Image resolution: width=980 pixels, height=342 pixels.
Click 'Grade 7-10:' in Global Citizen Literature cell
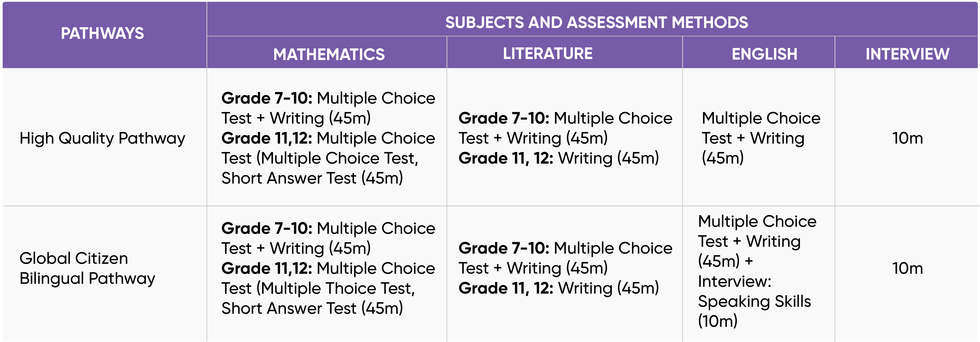(x=504, y=248)
